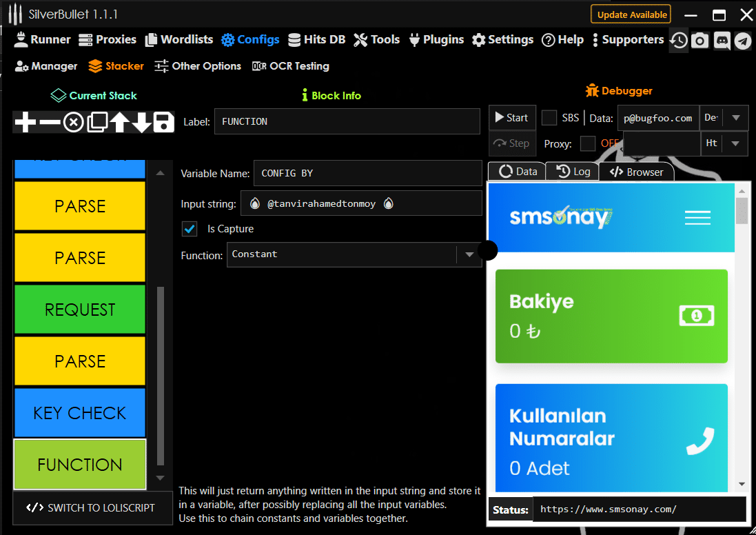756x535 pixels.
Task: Click the Data input field with p@bugfoo.com
Action: [x=659, y=118]
